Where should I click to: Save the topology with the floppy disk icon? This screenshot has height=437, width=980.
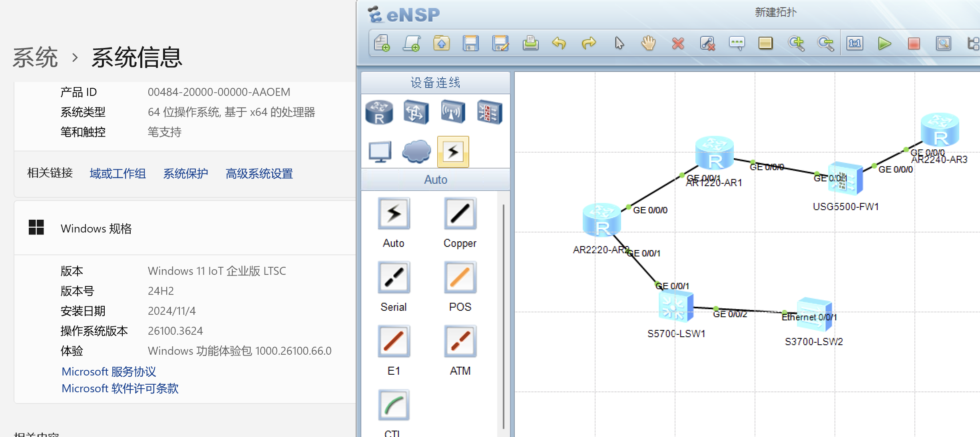[471, 43]
